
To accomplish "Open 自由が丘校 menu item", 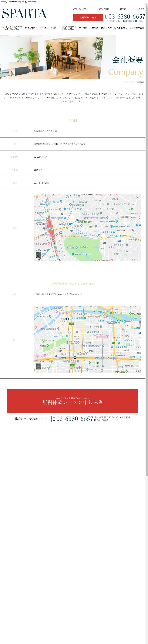I will coord(106,28).
